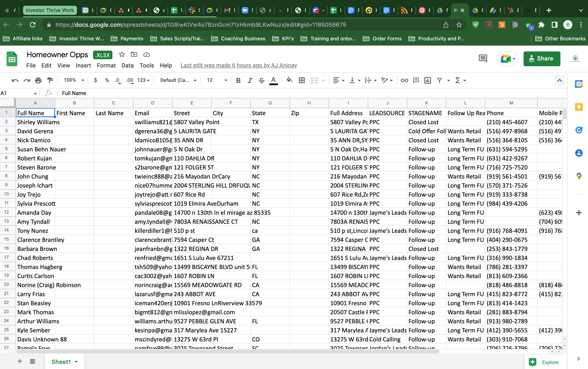Image resolution: width=588 pixels, height=369 pixels.
Task: Open the Tools menu
Action: pyautogui.click(x=147, y=65)
